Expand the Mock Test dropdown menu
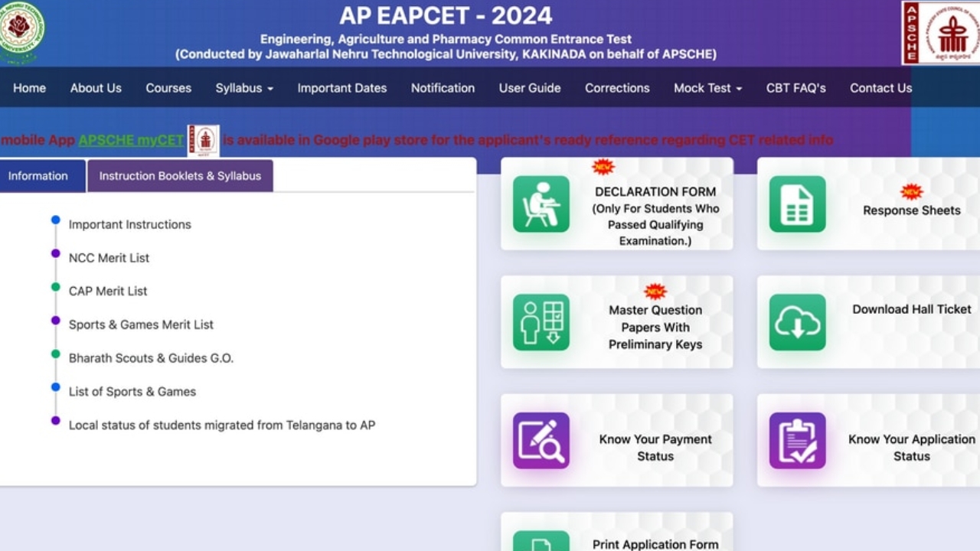Viewport: 980px width, 551px height. pyautogui.click(x=708, y=88)
